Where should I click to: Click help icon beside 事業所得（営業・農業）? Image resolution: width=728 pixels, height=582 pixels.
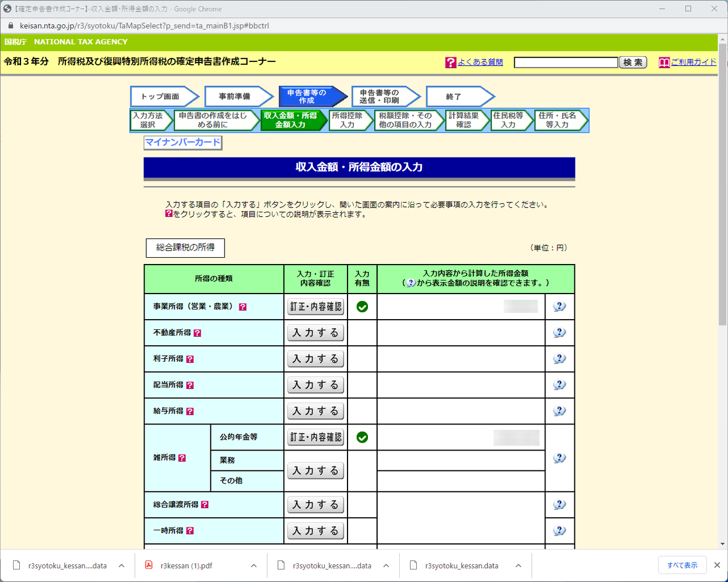(243, 307)
